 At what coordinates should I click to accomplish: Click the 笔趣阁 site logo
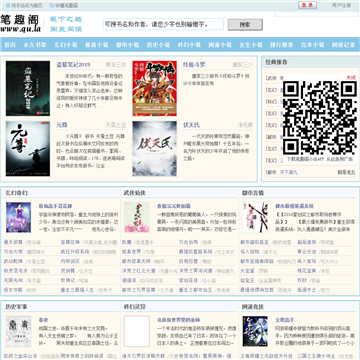(x=20, y=24)
